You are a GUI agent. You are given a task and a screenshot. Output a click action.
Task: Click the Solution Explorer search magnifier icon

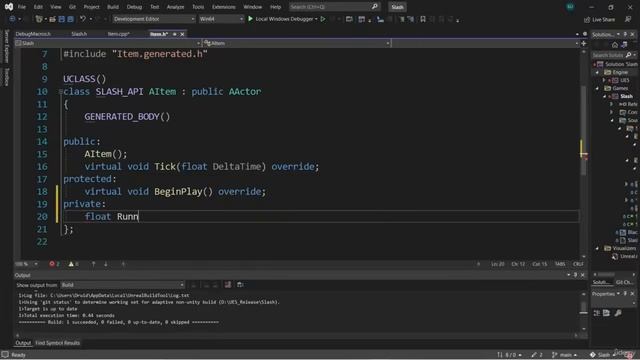point(628,55)
